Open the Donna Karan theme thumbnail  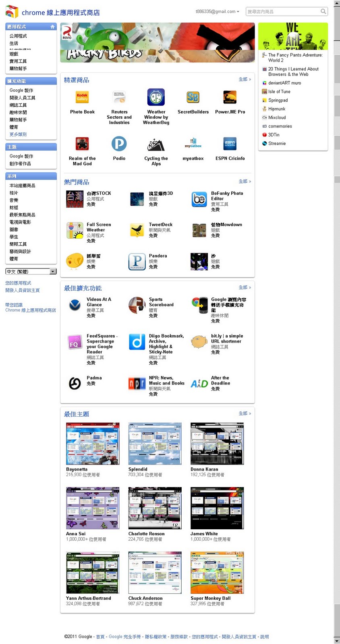tap(217, 444)
